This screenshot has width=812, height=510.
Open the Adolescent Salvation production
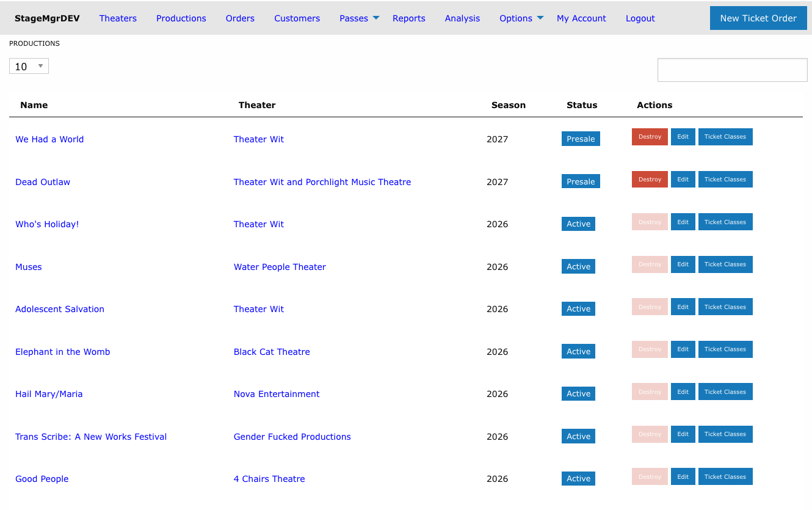60,309
